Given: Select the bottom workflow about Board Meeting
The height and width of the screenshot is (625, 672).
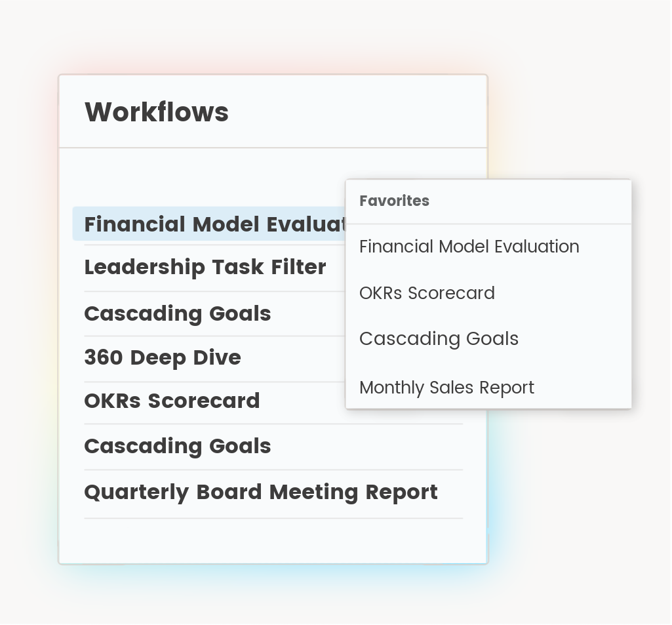Looking at the screenshot, I should coord(261,492).
